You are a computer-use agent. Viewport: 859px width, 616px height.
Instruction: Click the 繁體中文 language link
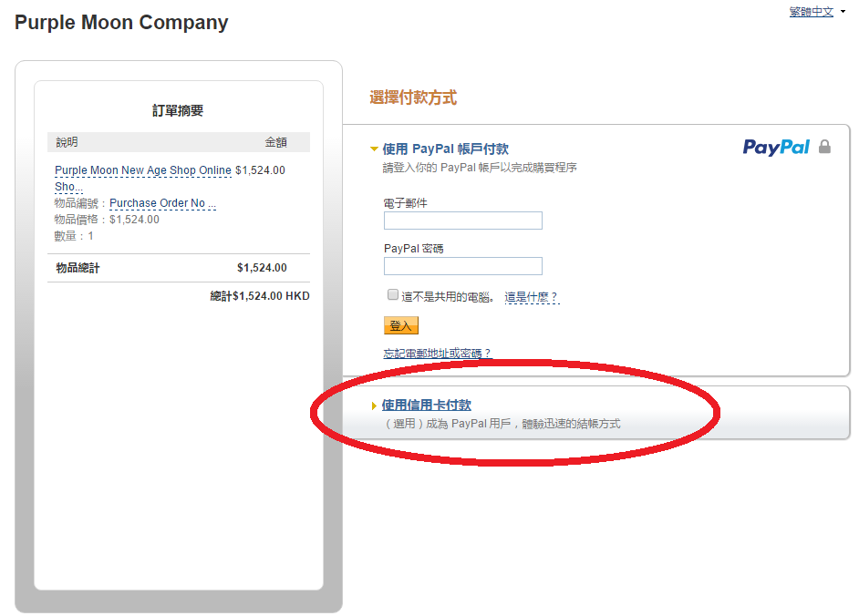coord(811,12)
